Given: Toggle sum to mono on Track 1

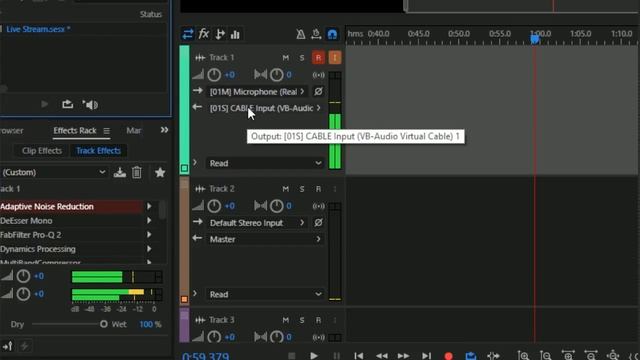Looking at the screenshot, I should [318, 75].
